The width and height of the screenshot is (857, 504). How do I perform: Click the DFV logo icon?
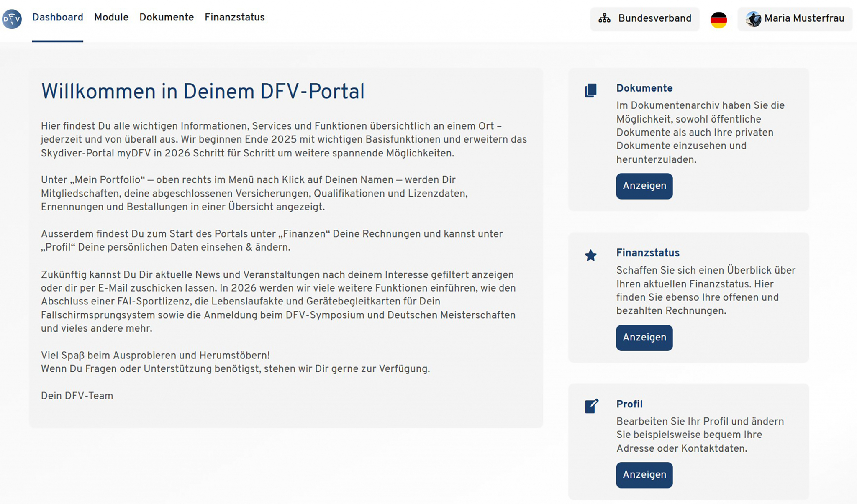point(12,19)
